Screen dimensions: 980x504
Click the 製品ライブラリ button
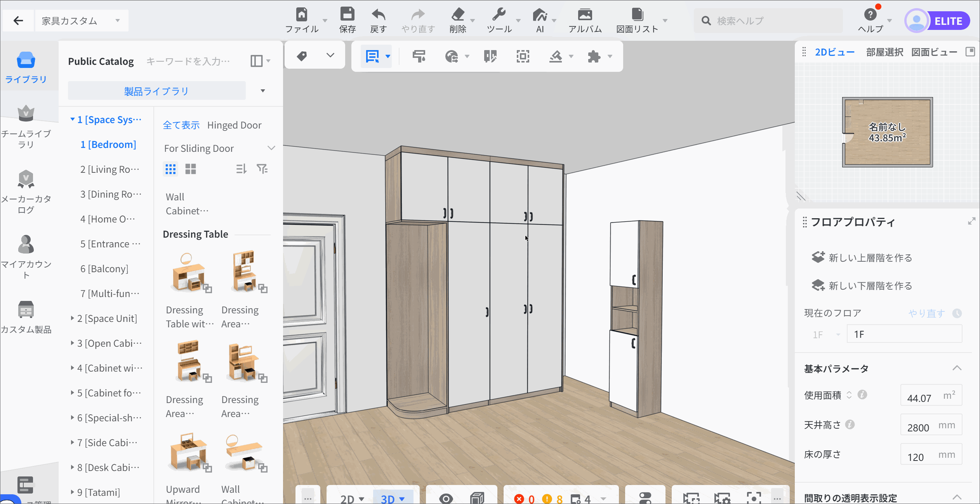point(156,91)
